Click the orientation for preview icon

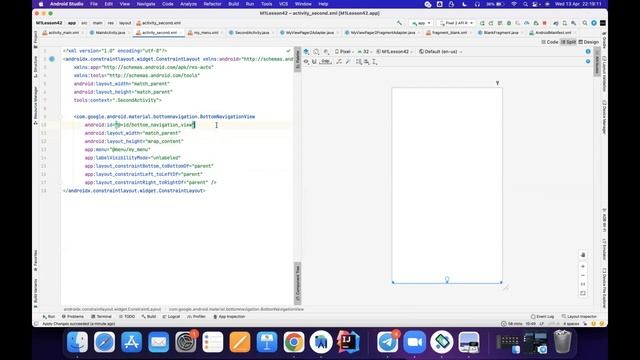click(316, 52)
